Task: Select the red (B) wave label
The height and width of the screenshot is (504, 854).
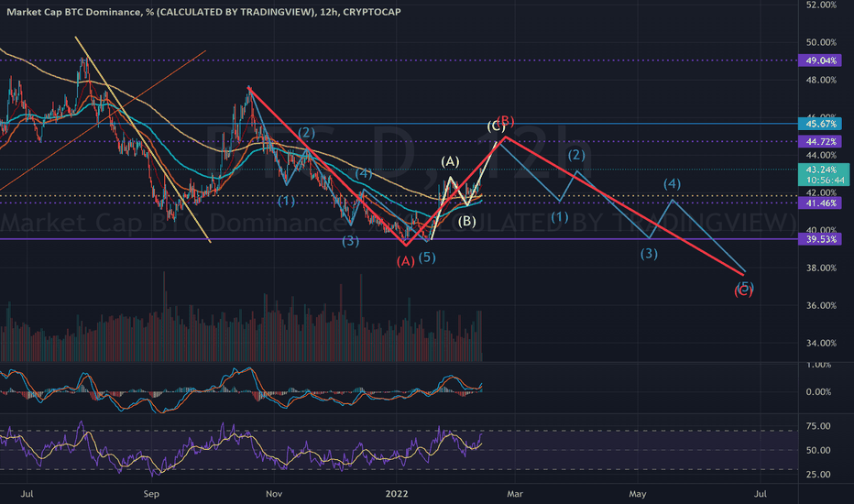Action: (506, 120)
